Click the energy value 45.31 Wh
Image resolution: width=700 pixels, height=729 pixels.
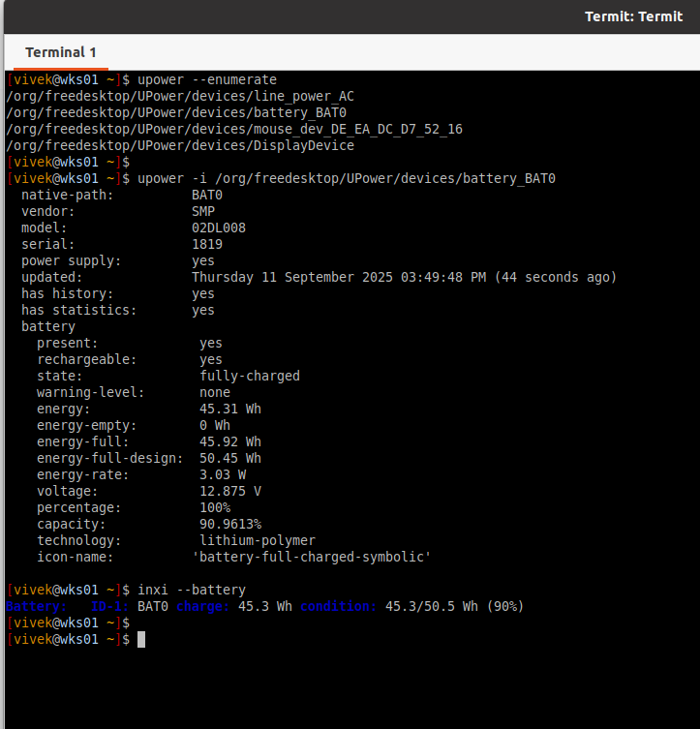click(230, 409)
